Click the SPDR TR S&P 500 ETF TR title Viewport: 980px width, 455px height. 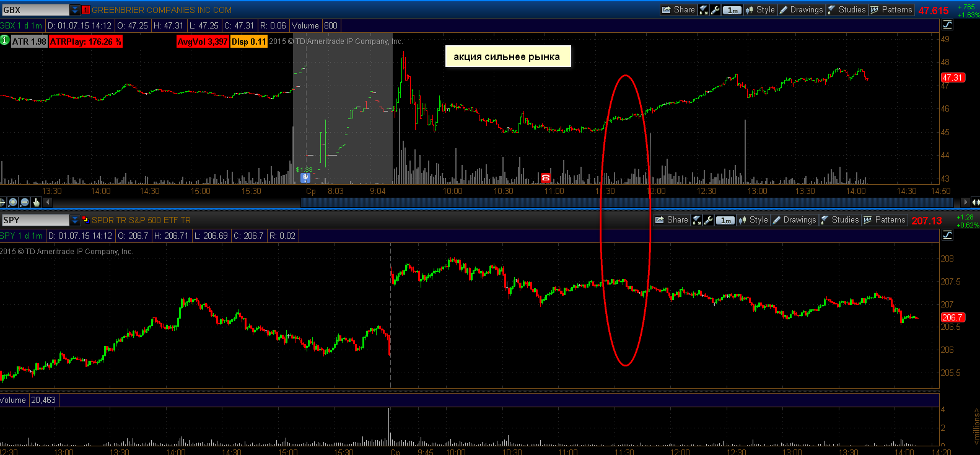click(141, 220)
